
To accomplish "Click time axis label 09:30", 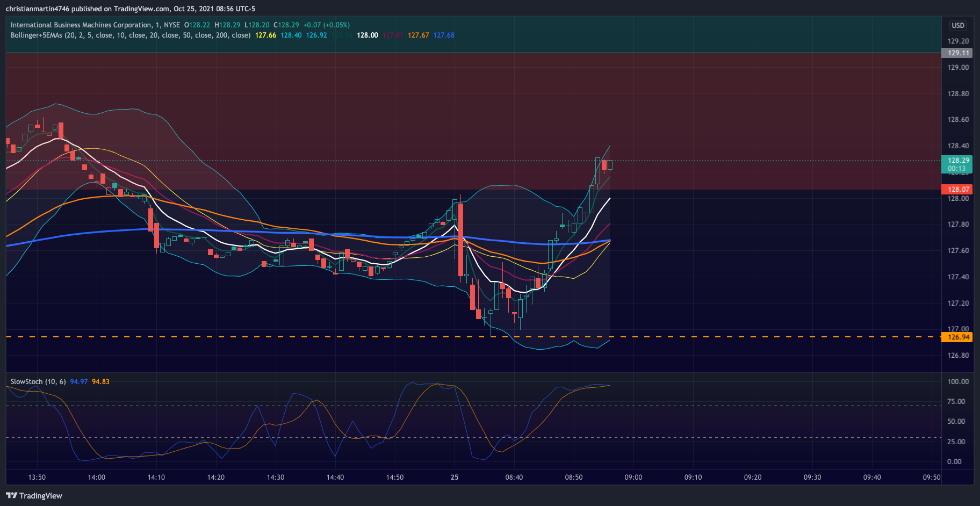I will (812, 477).
